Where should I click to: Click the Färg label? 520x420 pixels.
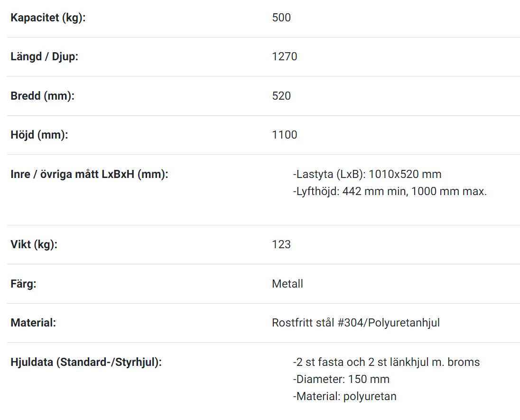(23, 284)
